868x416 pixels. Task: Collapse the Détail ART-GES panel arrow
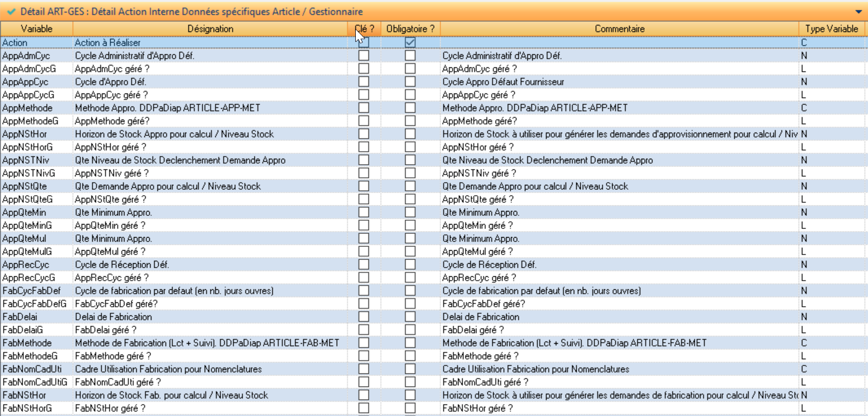coord(858,11)
